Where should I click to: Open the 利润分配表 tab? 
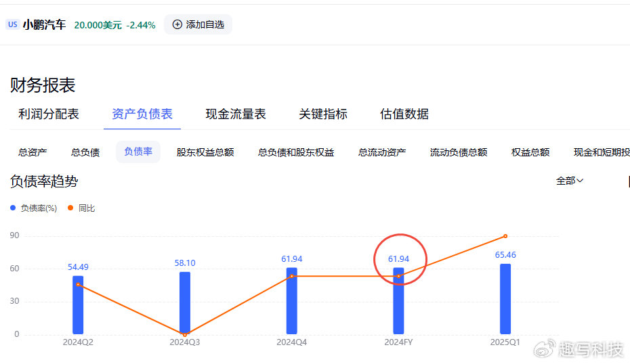tap(49, 114)
